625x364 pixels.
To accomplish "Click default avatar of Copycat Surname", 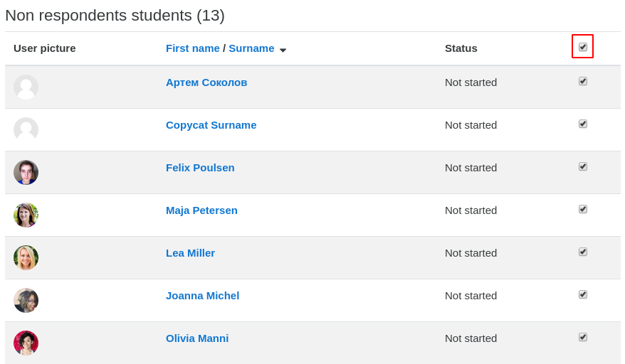I will coord(26,130).
